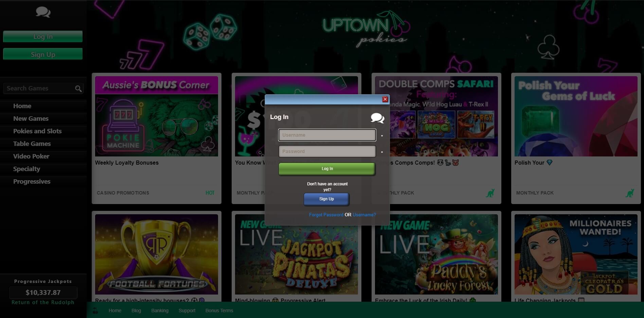Open Polish Your Gems of Luck thumbnail
Screen dimensions: 644x318
point(576,116)
